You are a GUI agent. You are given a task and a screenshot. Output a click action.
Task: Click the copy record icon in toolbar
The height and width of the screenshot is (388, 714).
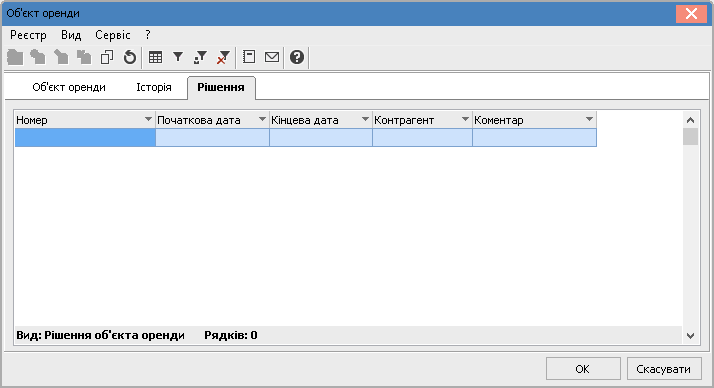[x=107, y=57]
